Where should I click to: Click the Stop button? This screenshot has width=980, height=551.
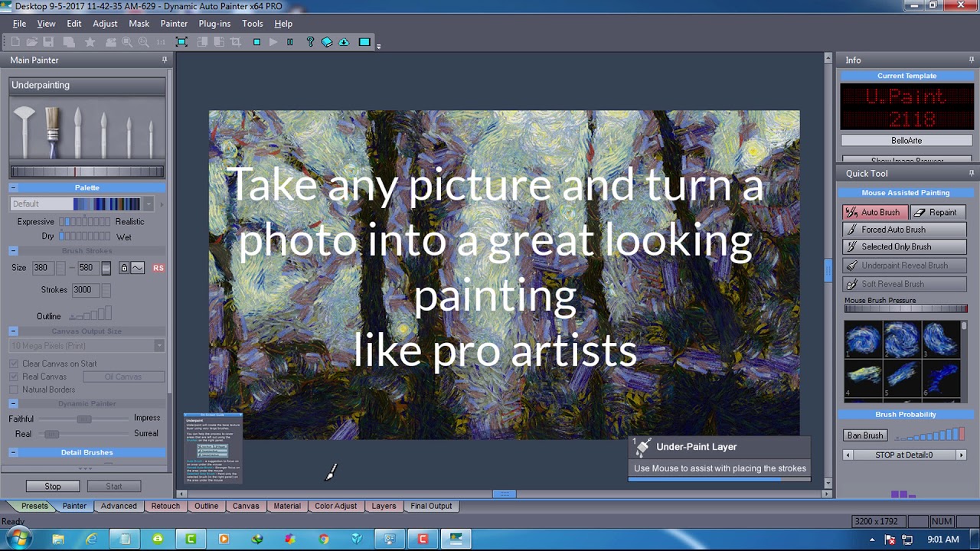(x=53, y=486)
